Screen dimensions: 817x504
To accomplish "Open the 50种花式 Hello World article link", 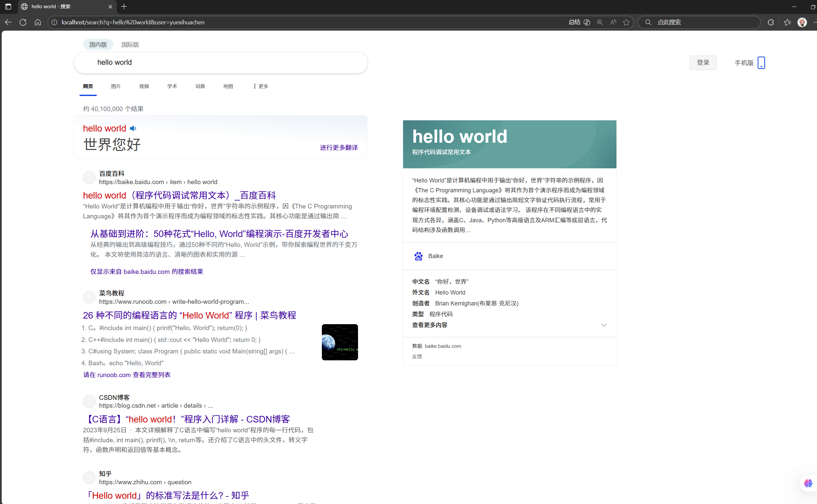I will (x=219, y=234).
